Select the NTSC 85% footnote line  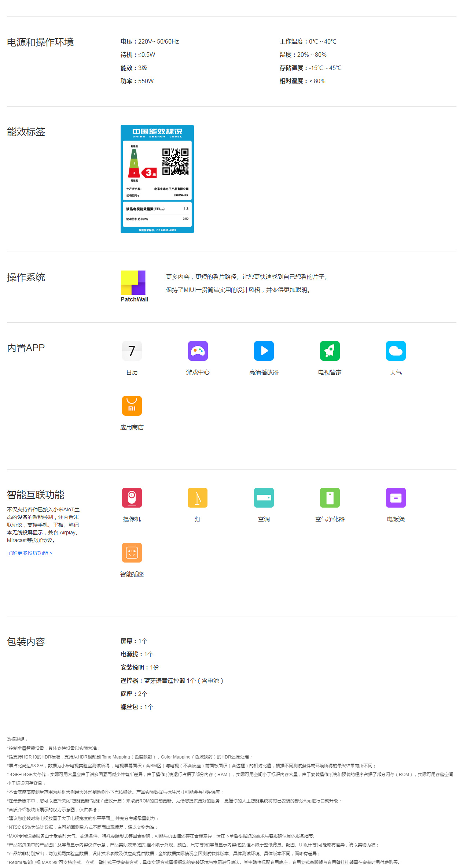(82, 827)
